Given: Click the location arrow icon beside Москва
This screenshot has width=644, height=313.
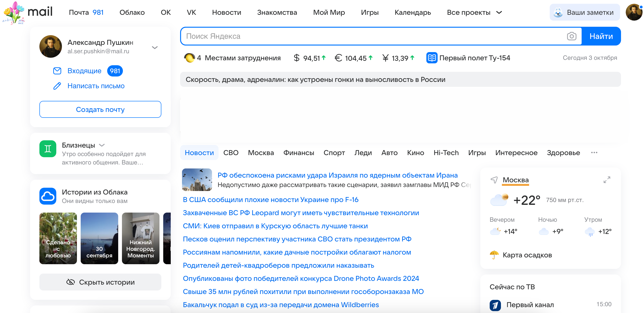Looking at the screenshot, I should click(494, 180).
